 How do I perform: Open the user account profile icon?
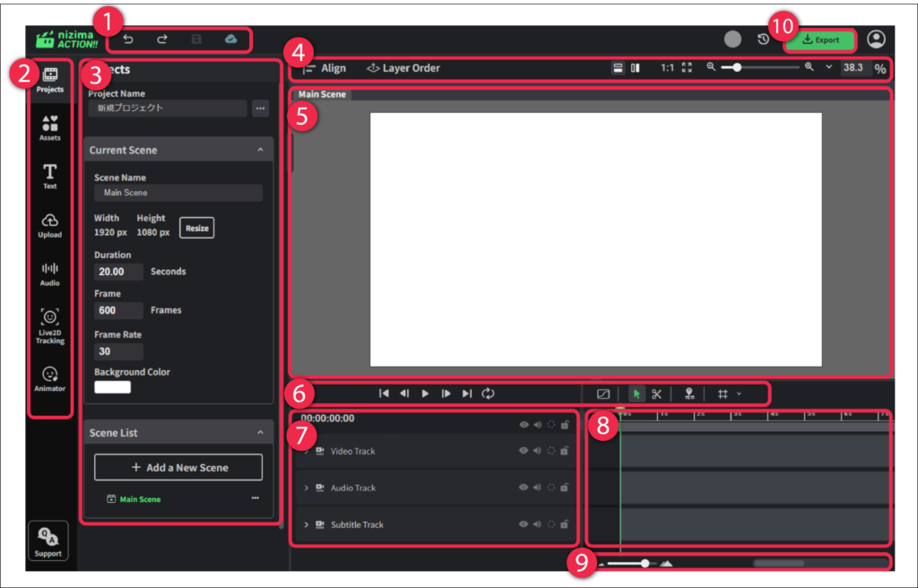876,39
